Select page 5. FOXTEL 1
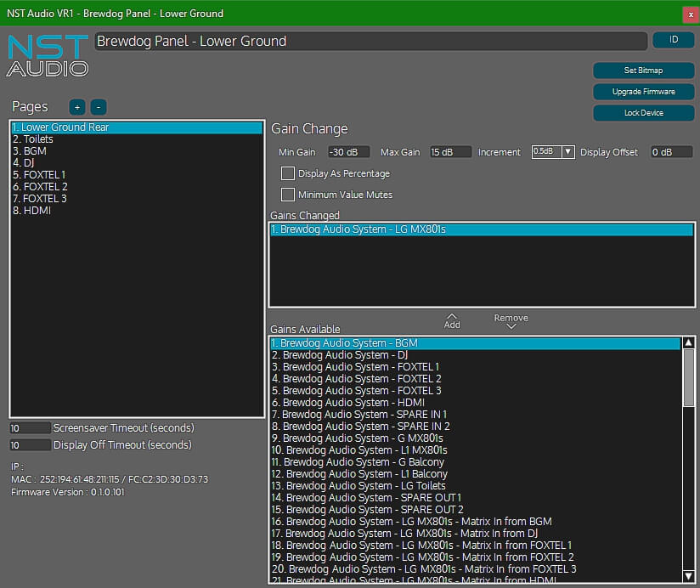This screenshot has height=588, width=700. (137, 174)
